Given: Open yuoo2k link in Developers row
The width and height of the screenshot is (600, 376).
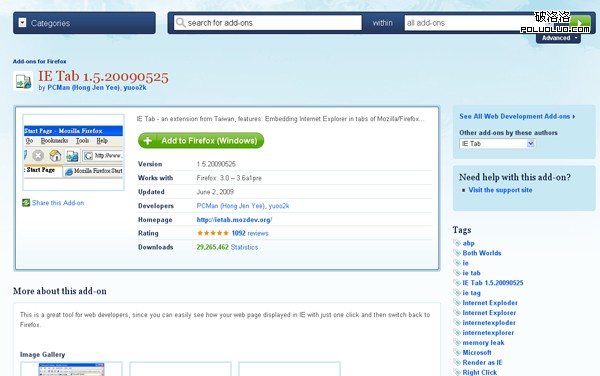Looking at the screenshot, I should point(279,206).
